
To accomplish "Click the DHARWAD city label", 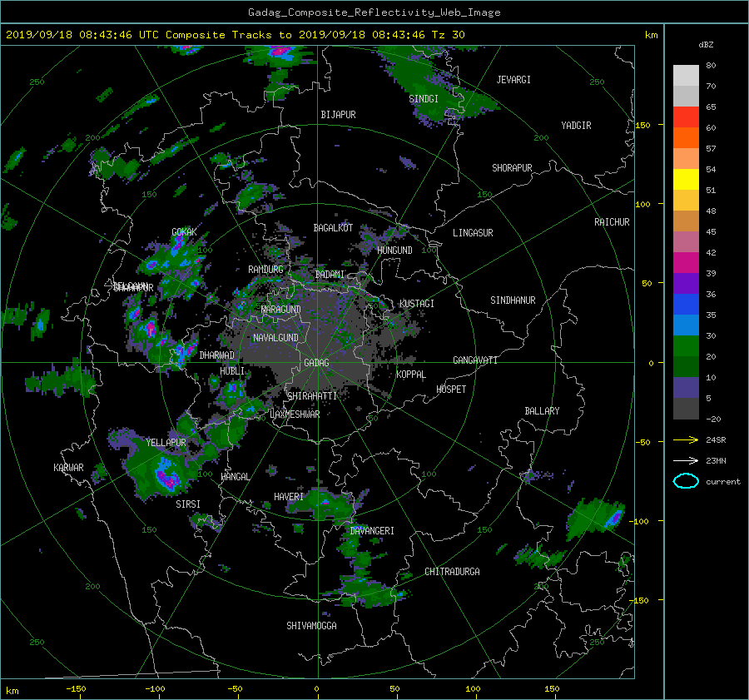I will point(217,355).
